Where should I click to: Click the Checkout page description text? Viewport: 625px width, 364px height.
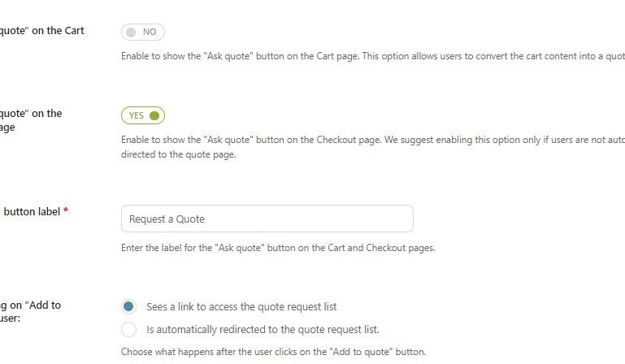click(373, 147)
